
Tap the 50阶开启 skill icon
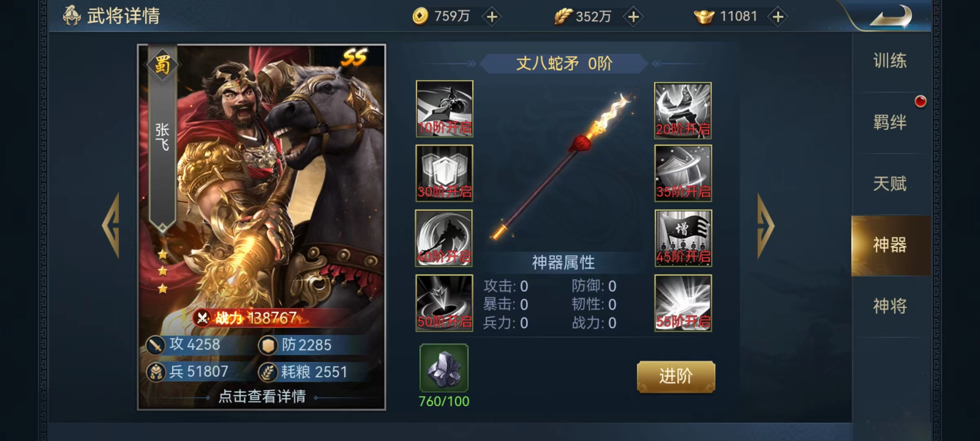pyautogui.click(x=444, y=303)
